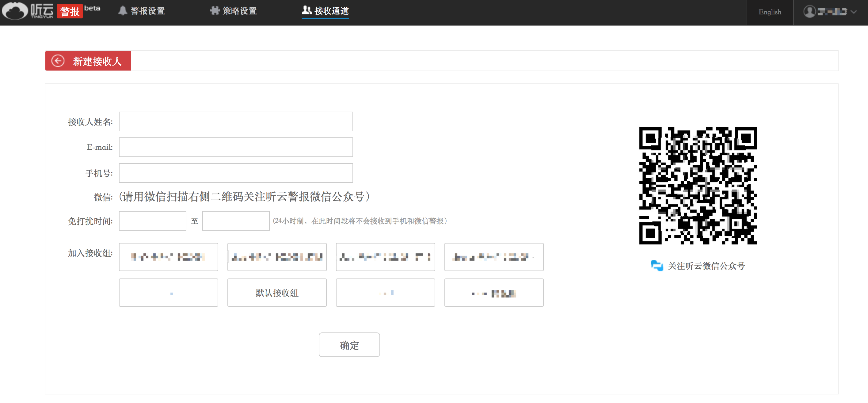
Task: Switch language to English
Action: pyautogui.click(x=770, y=12)
